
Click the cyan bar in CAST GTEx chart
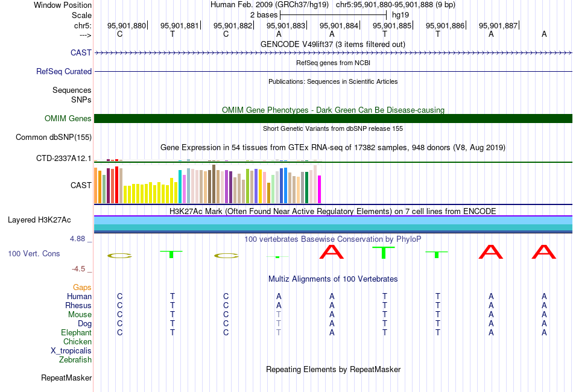point(180,186)
